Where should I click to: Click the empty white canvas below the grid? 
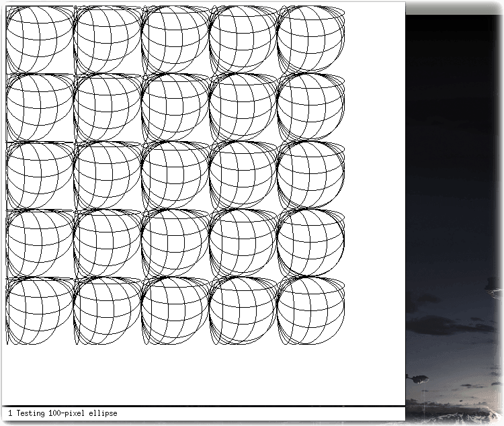pyautogui.click(x=202, y=374)
